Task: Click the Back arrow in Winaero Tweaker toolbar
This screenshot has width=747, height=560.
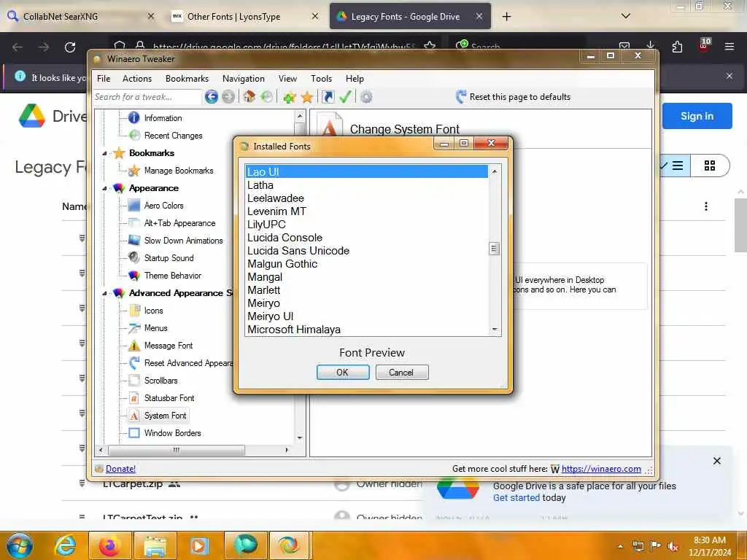Action: pyautogui.click(x=211, y=97)
